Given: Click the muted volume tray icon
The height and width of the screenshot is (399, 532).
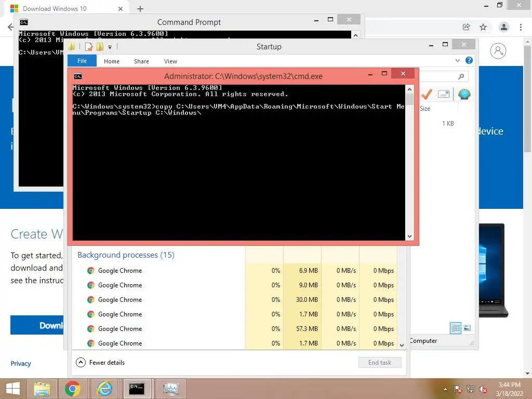Looking at the screenshot, I should 483,389.
